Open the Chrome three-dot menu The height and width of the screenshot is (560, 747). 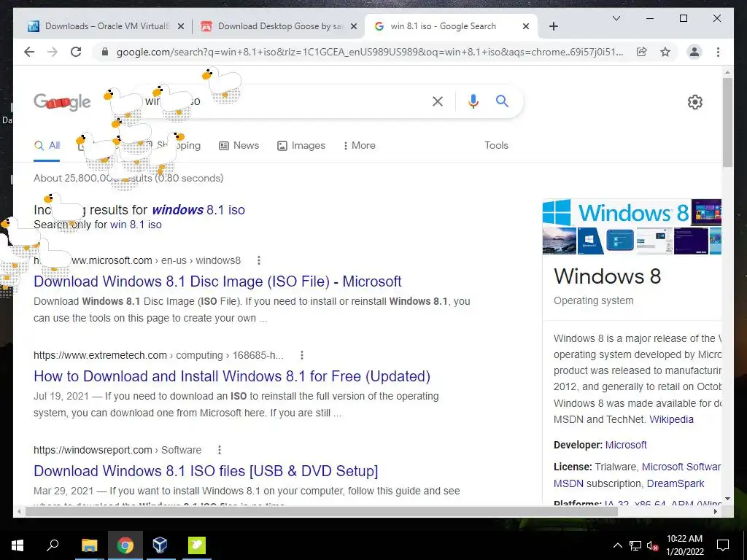[718, 52]
